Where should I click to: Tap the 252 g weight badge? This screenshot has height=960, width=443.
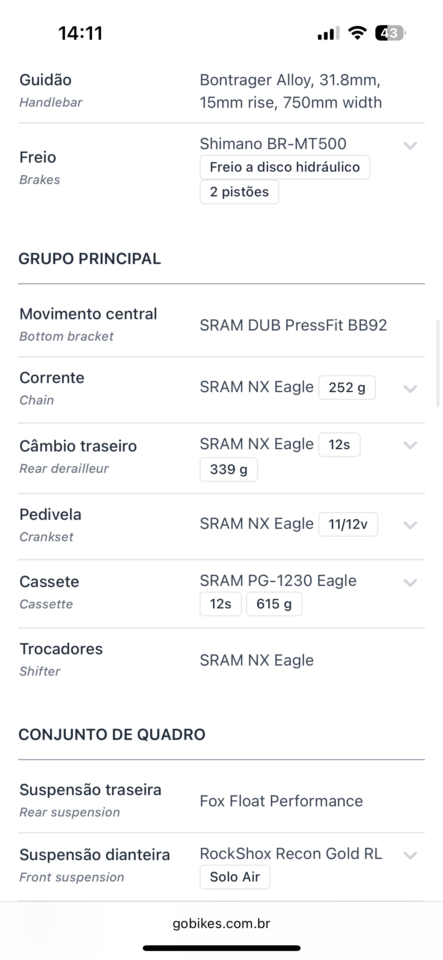tap(347, 388)
